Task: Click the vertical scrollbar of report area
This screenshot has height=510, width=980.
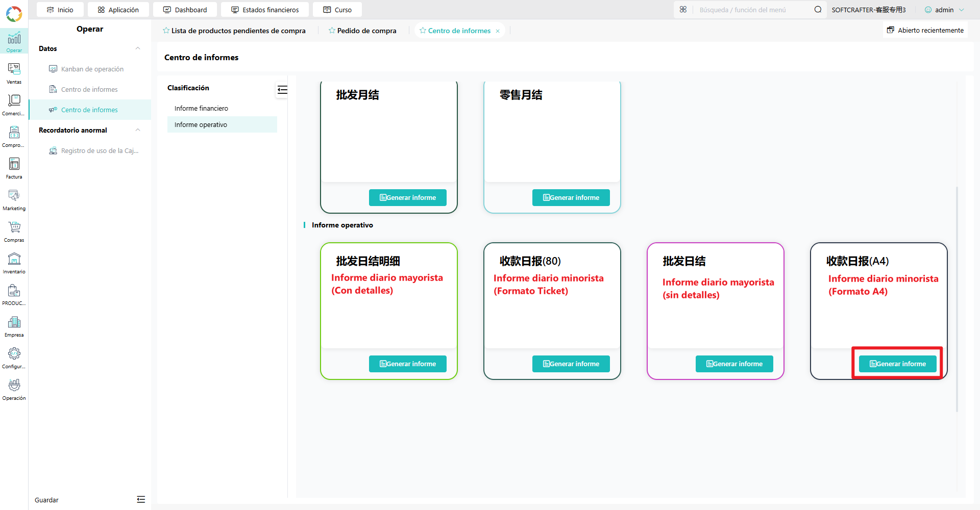Action: (x=957, y=299)
